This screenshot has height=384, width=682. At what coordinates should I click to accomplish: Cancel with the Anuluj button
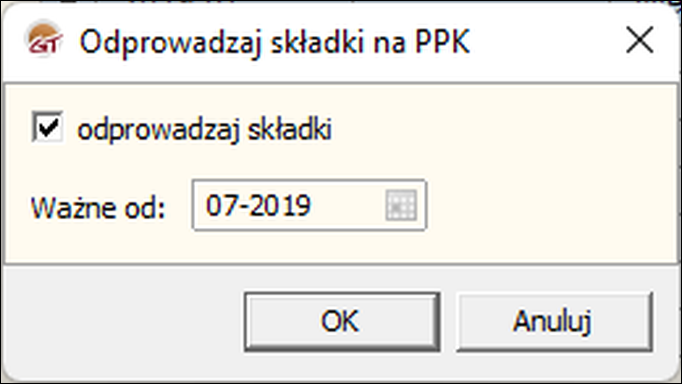[554, 321]
